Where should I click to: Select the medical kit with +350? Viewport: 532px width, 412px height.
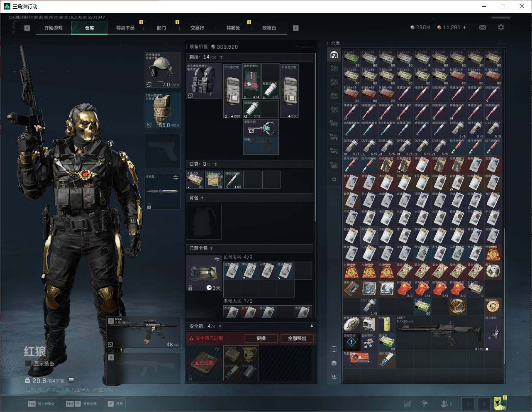[290, 91]
